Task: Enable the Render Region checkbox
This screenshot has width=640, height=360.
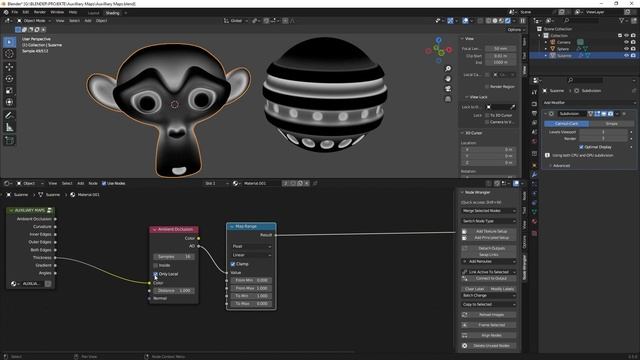Action: (487, 87)
